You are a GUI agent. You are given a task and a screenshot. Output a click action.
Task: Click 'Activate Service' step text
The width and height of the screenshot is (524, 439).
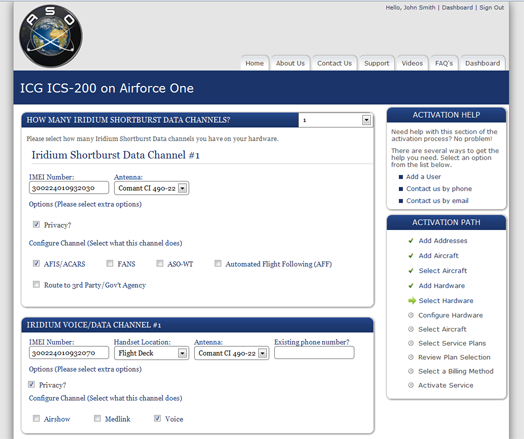[446, 385]
